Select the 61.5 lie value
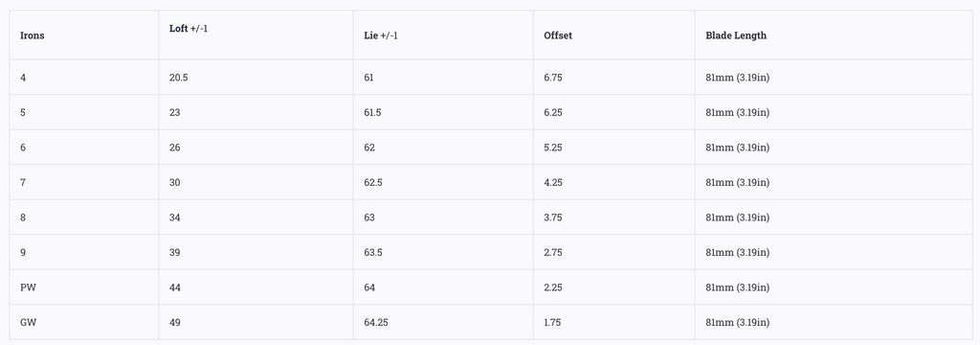 372,113
